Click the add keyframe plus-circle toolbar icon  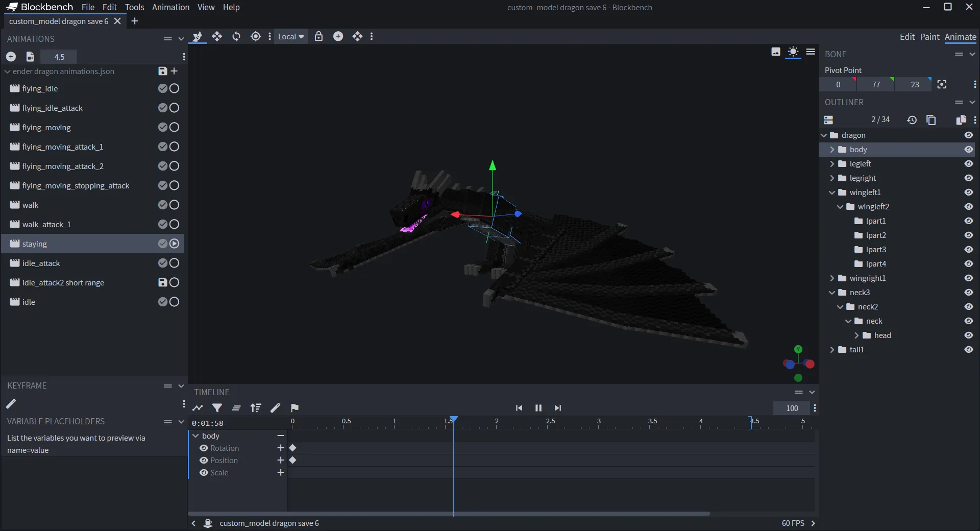338,36
